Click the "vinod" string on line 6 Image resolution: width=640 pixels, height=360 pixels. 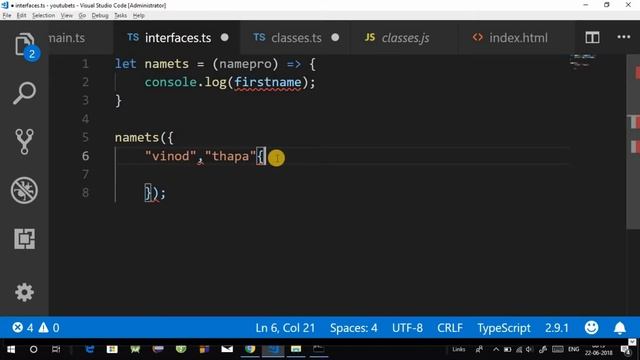(171, 156)
